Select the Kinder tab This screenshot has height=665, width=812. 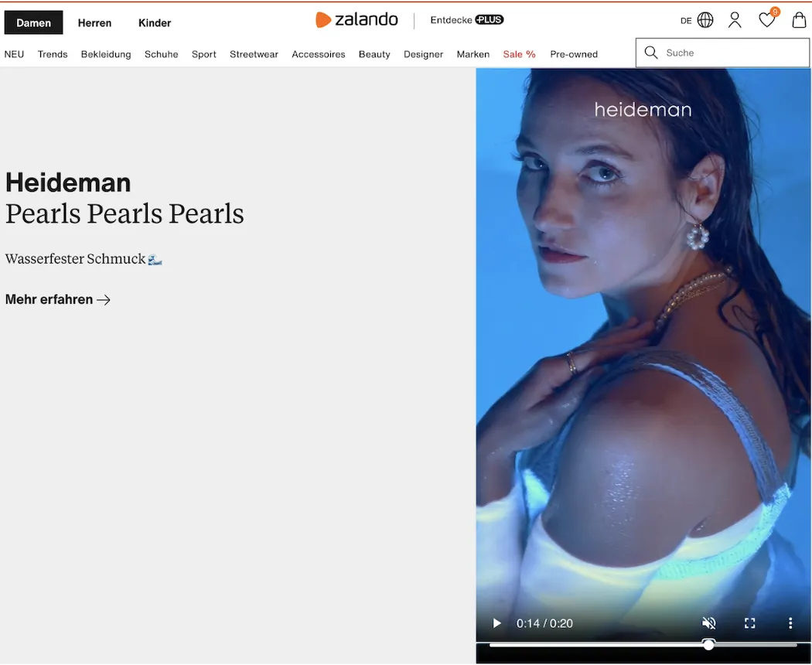point(155,22)
